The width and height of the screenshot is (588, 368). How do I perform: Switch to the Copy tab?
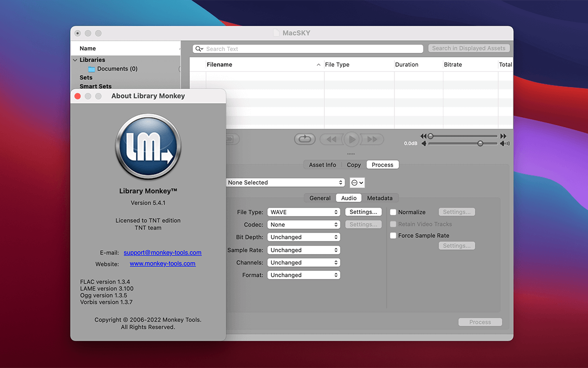[x=354, y=165]
